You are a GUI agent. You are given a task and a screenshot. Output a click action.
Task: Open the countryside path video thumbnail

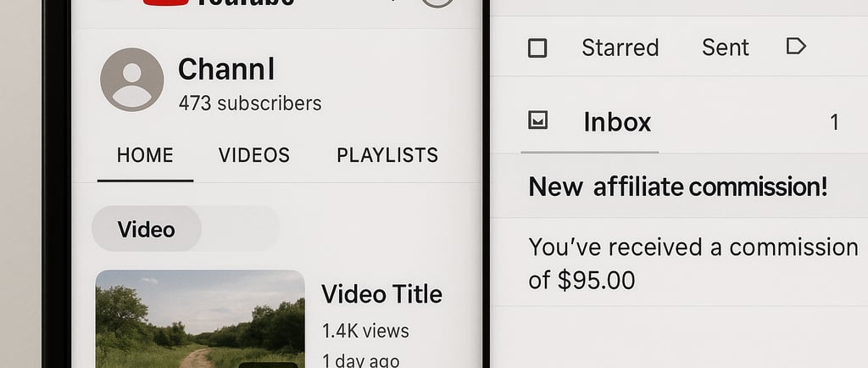click(200, 319)
